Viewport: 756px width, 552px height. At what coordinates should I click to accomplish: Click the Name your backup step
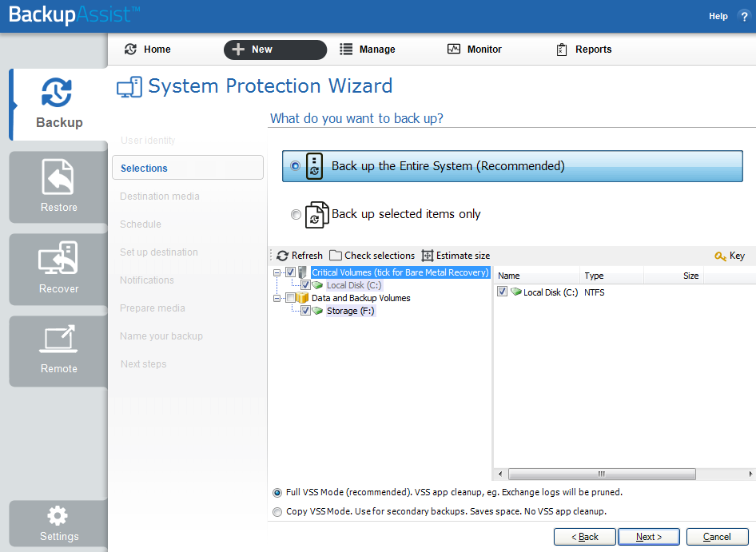click(161, 336)
